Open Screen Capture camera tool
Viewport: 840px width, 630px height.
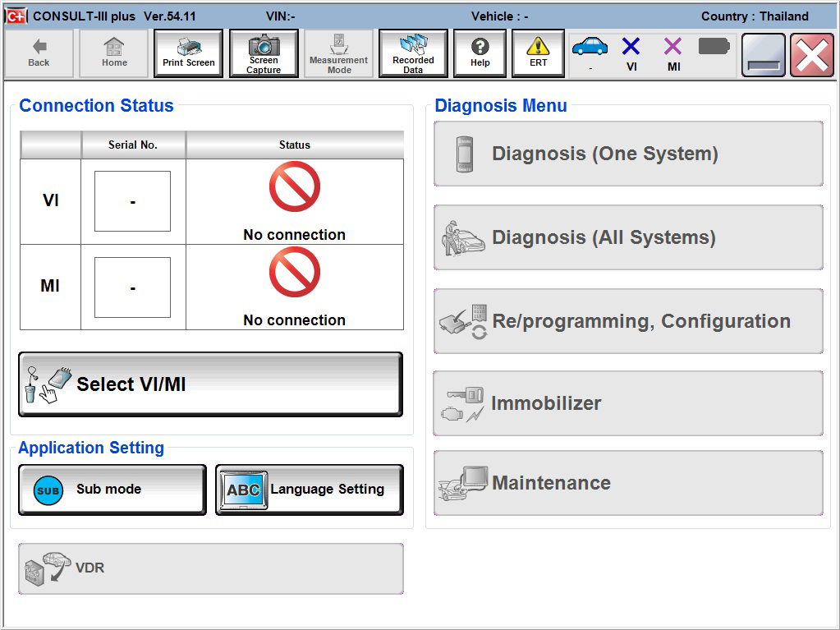tap(264, 53)
